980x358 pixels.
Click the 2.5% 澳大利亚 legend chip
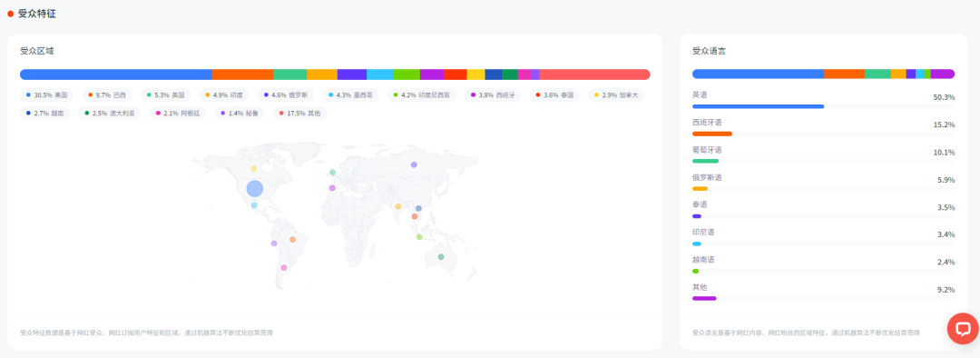[x=109, y=114]
